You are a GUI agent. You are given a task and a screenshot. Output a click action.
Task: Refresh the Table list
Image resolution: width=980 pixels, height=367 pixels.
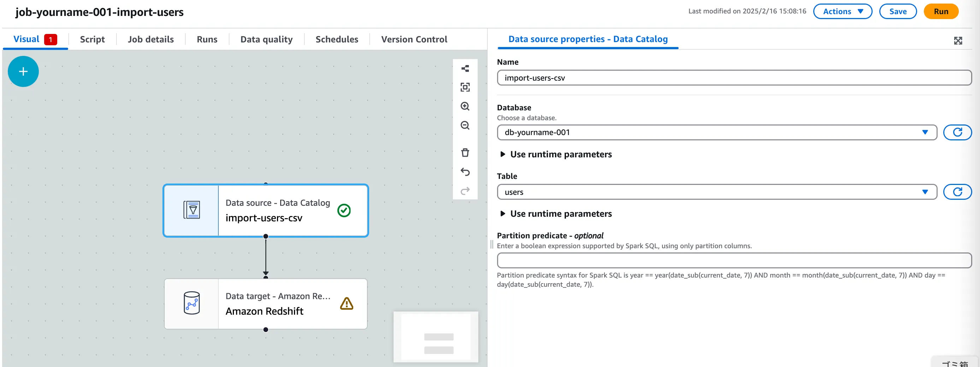957,192
